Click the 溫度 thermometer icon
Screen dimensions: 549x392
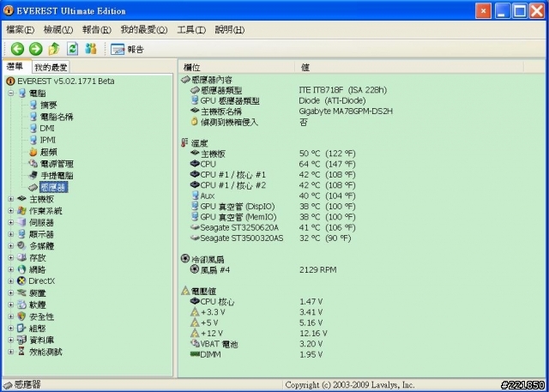pos(185,142)
